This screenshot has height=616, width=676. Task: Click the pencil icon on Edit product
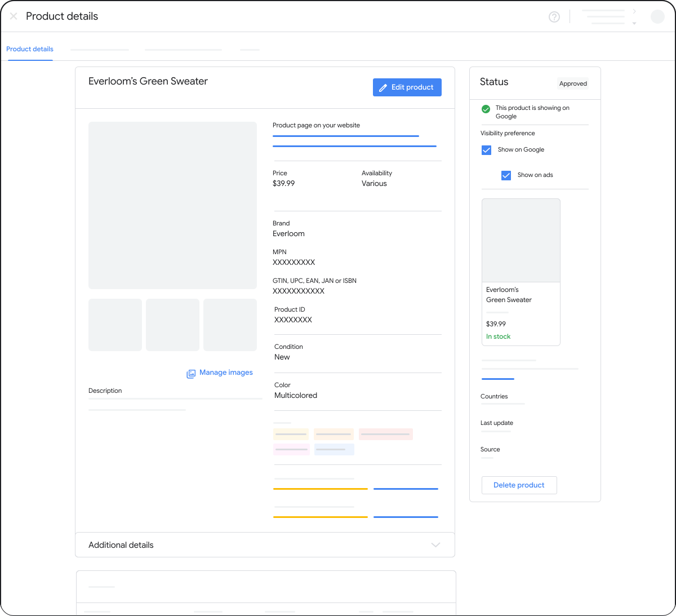(383, 87)
